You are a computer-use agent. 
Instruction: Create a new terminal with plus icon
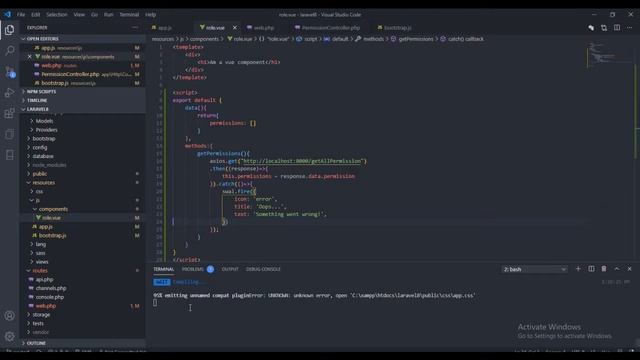(x=578, y=269)
